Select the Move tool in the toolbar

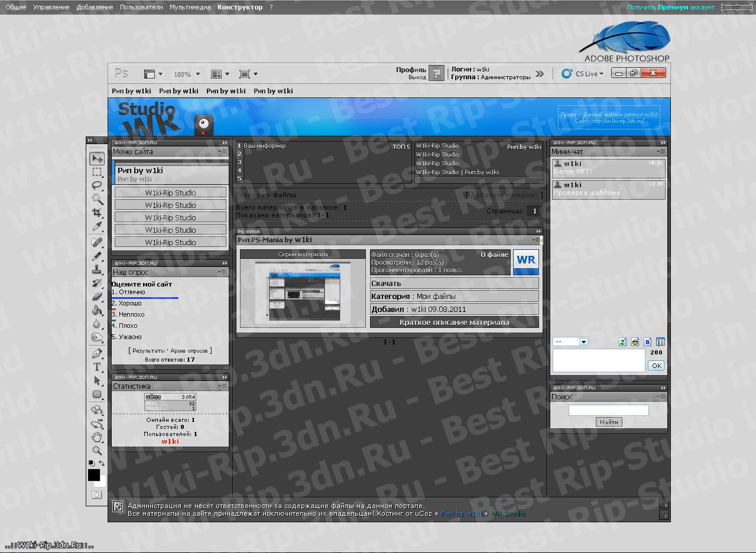97,158
